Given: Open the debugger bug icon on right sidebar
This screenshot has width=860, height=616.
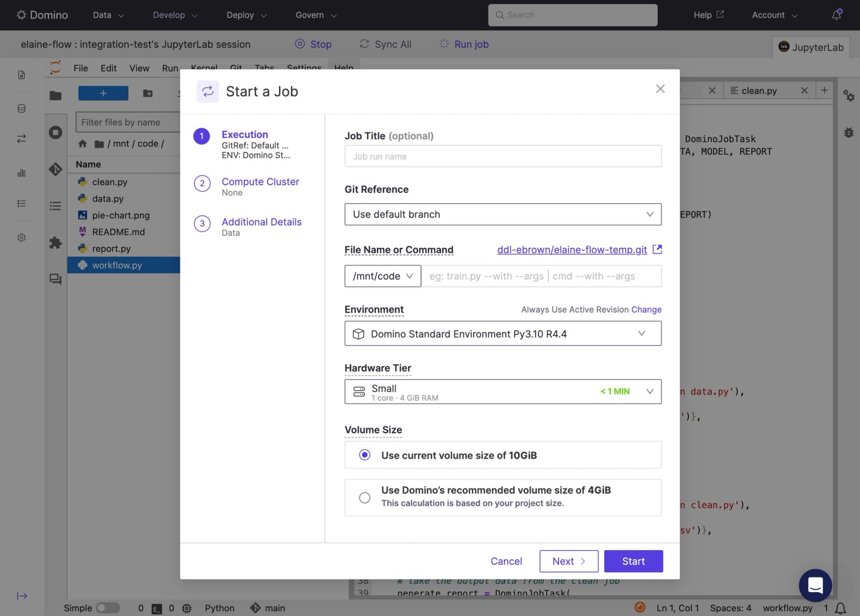Looking at the screenshot, I should [x=848, y=133].
